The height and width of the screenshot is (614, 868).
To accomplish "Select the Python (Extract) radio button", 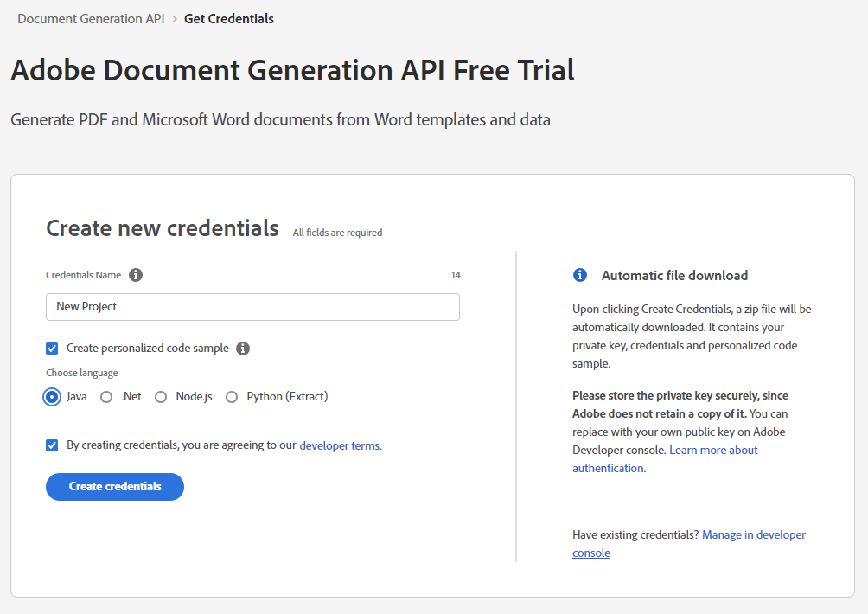I will coord(232,397).
